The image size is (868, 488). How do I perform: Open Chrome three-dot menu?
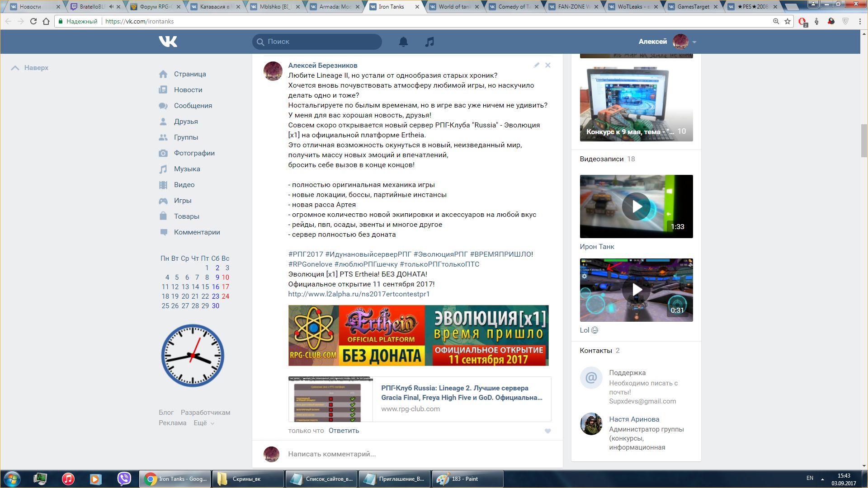[x=860, y=21]
